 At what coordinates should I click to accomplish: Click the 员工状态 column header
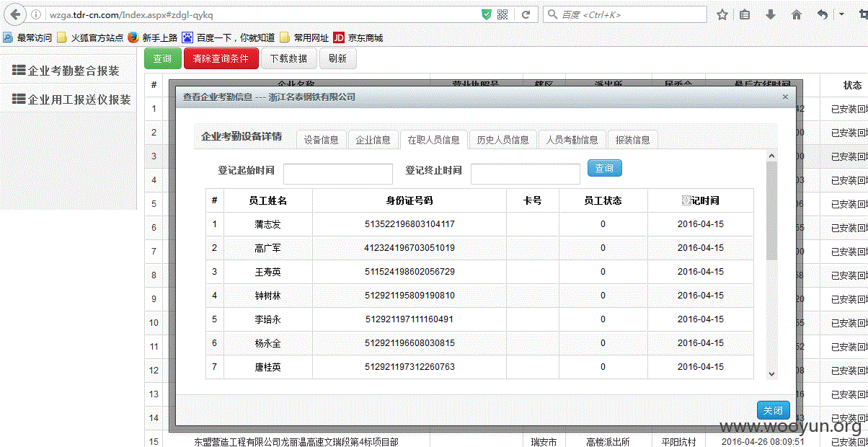coord(603,200)
